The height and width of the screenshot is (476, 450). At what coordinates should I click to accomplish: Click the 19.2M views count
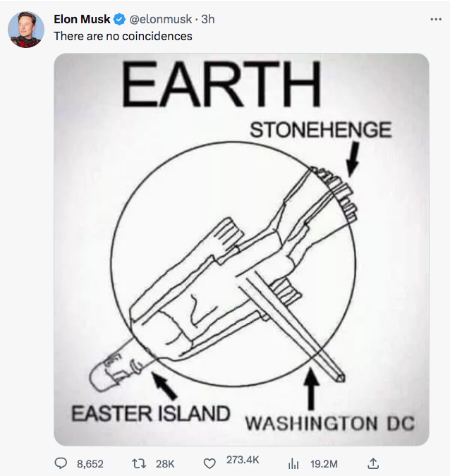coord(324,463)
